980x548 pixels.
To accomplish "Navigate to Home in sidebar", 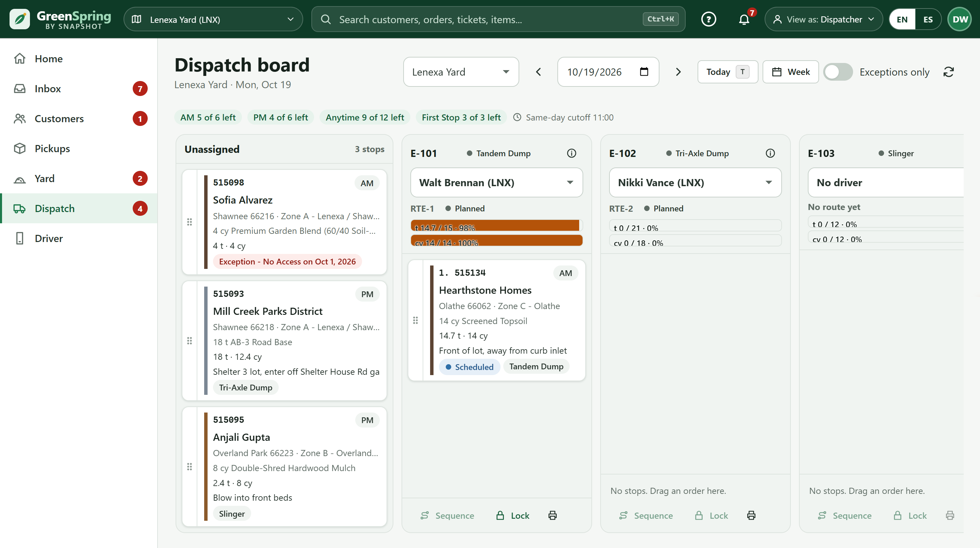I will pyautogui.click(x=79, y=59).
